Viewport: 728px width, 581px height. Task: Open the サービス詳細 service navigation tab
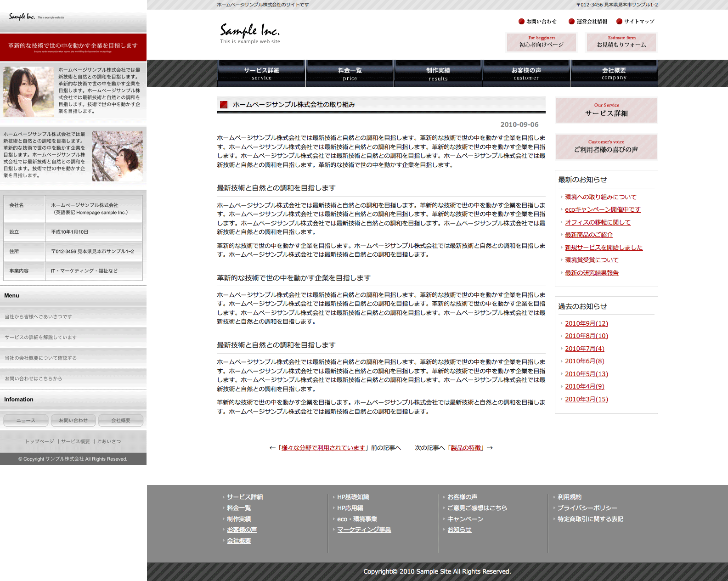click(x=261, y=73)
